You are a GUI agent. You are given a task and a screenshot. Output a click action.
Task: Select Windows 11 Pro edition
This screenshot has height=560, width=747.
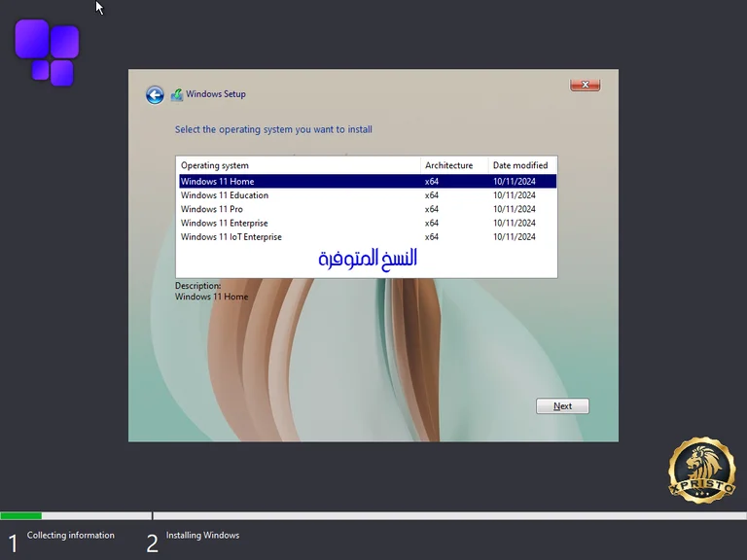coord(368,209)
